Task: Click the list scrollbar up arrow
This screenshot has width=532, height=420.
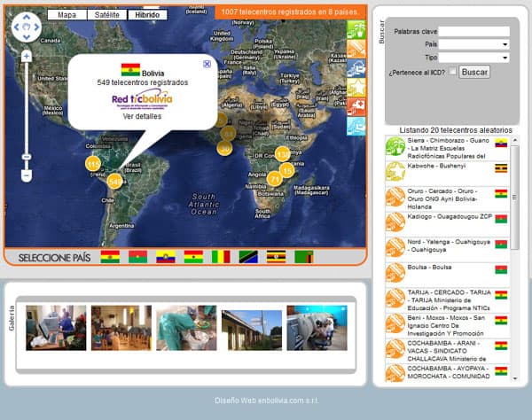Action: 514,140
